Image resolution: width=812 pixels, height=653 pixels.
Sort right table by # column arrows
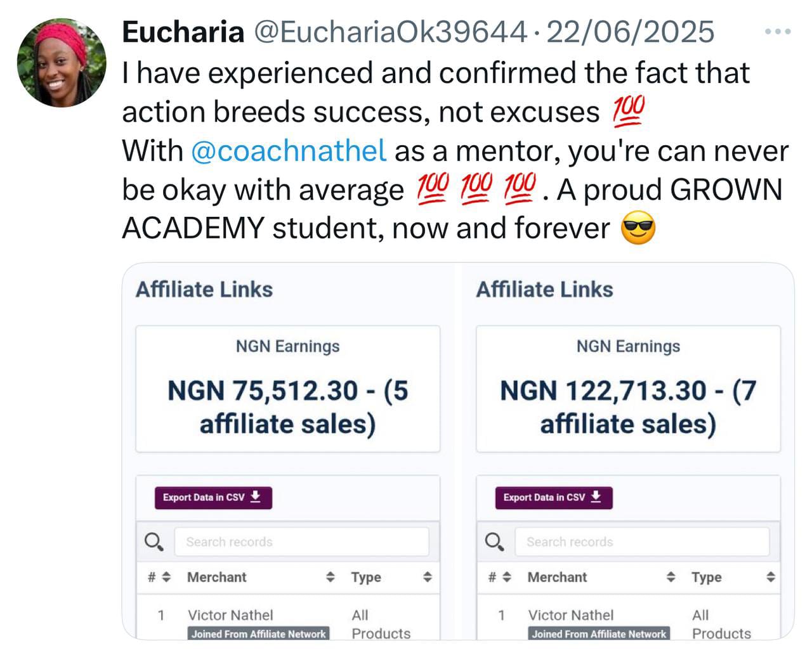(507, 577)
